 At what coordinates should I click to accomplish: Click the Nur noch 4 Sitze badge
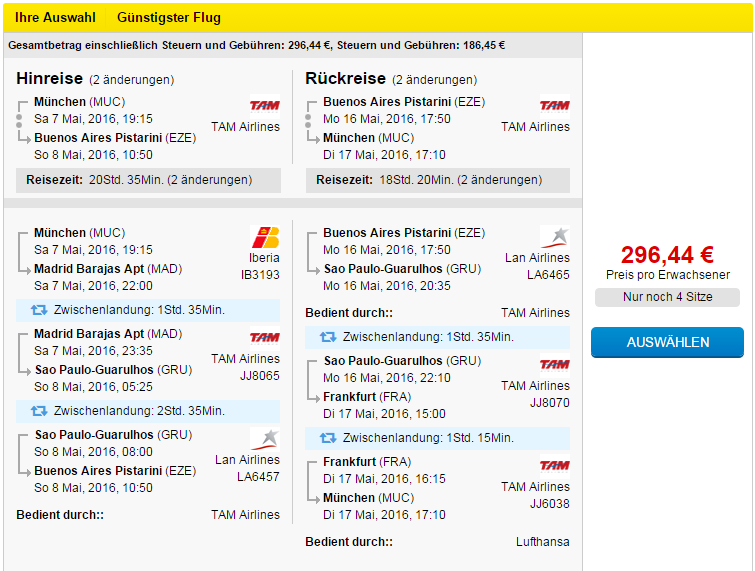pos(667,297)
